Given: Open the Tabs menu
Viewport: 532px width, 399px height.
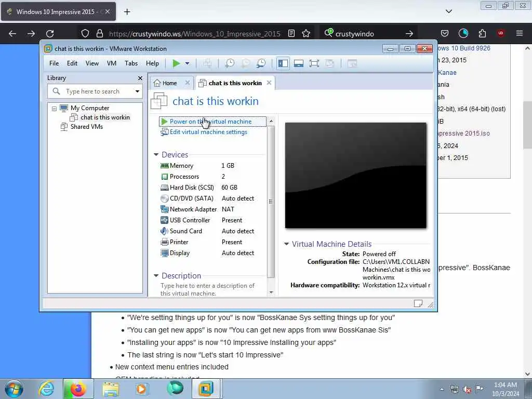Looking at the screenshot, I should [x=131, y=63].
